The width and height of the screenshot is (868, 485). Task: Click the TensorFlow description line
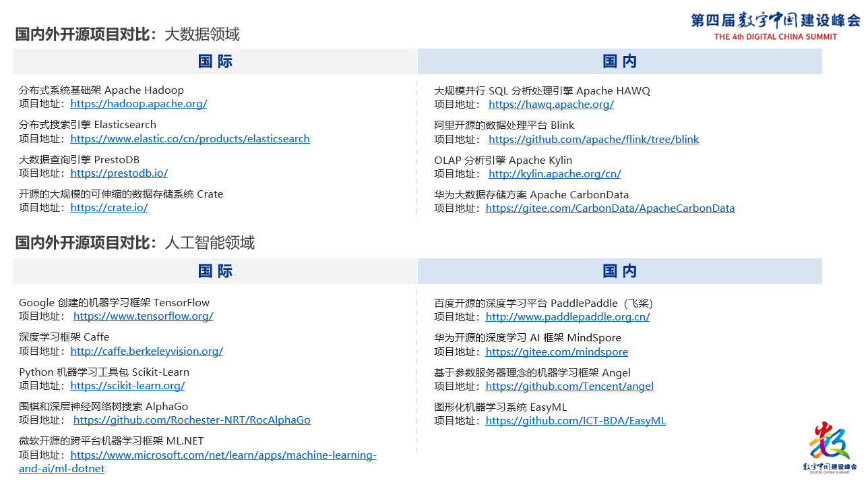tap(114, 303)
